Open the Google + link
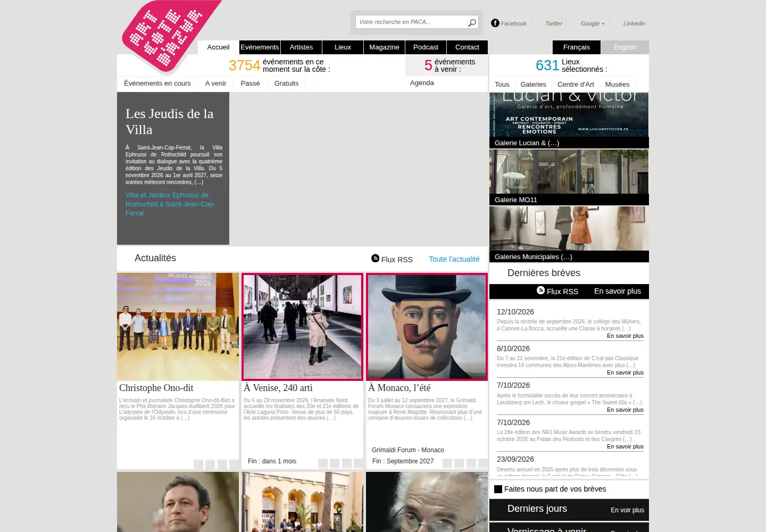This screenshot has width=766, height=532. tap(593, 23)
